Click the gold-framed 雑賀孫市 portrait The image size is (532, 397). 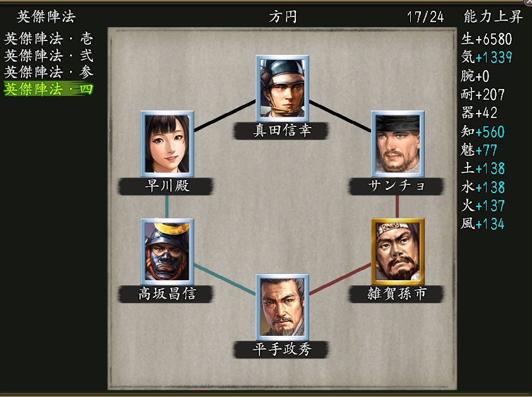point(398,251)
